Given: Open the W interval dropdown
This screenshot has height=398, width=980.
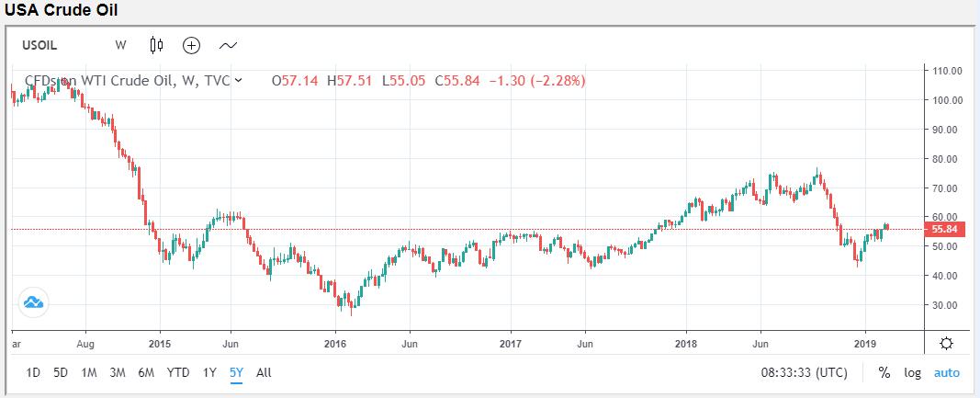Looking at the screenshot, I should [120, 44].
